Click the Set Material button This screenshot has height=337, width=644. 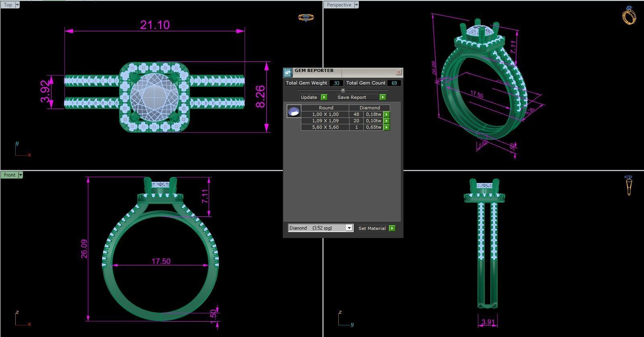372,228
